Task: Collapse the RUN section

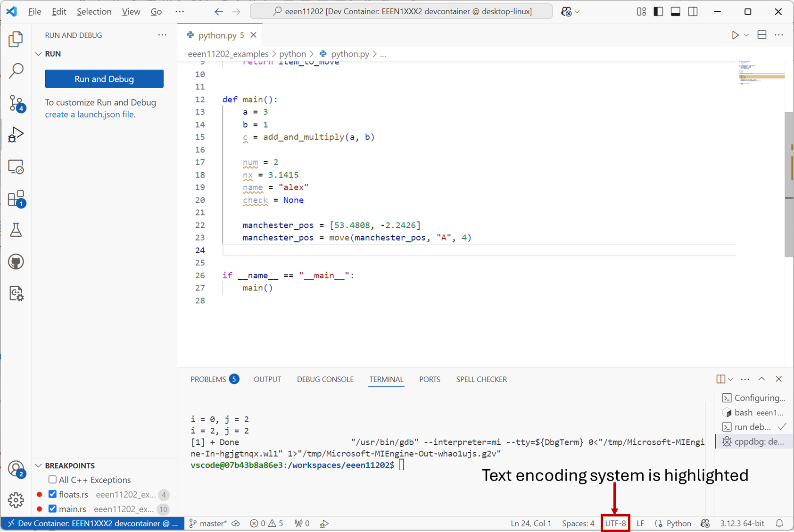Action: pyautogui.click(x=39, y=54)
